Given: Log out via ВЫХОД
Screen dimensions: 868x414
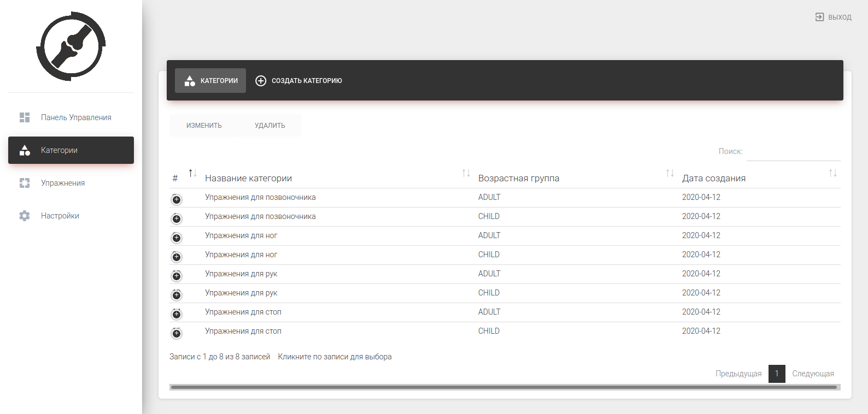Looking at the screenshot, I should pos(834,17).
